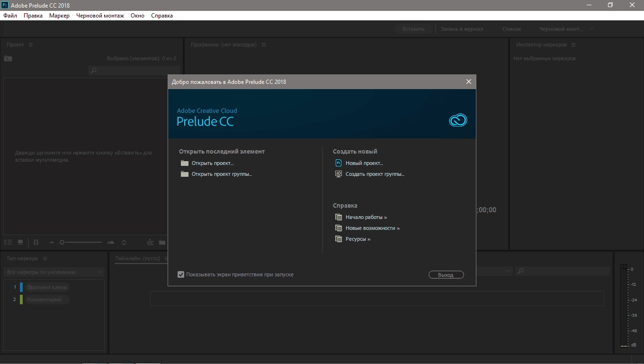Image resolution: width=644 pixels, height=364 pixels.
Task: Click the zoom in mountain icon
Action: (x=111, y=242)
